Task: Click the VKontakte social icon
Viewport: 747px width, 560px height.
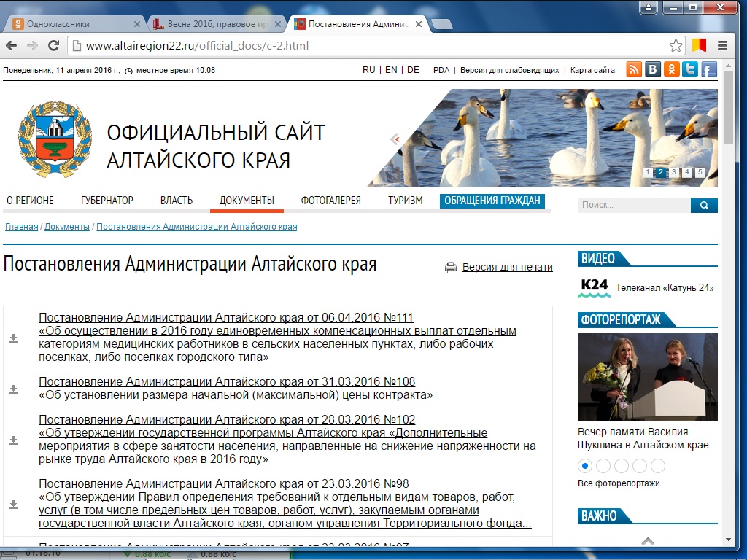Action: (x=653, y=70)
